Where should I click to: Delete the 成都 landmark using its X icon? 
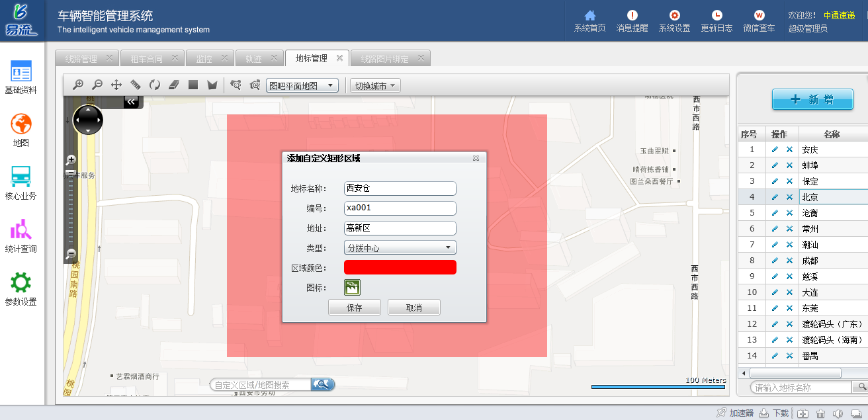pyautogui.click(x=789, y=261)
